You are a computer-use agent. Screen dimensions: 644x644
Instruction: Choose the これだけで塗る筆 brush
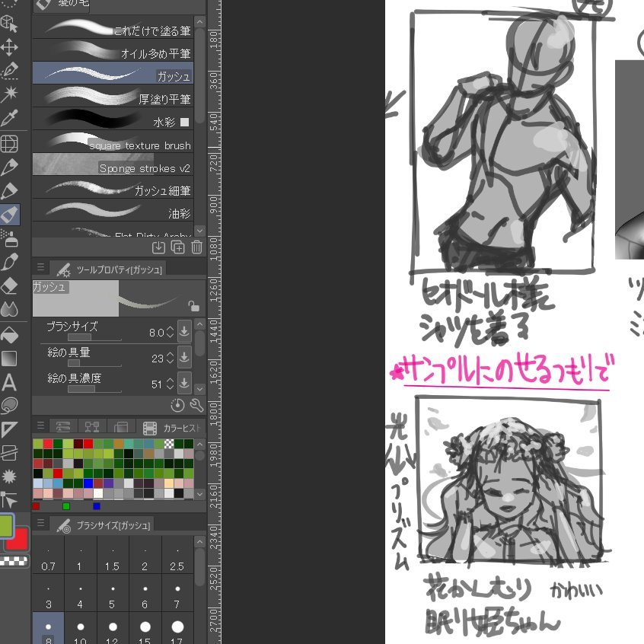[113, 28]
